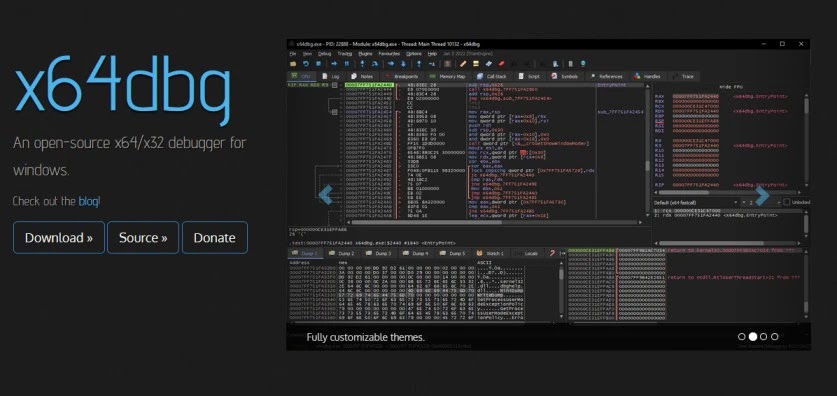Select the Dump 2 tab
This screenshot has width=837, height=396.
click(342, 254)
